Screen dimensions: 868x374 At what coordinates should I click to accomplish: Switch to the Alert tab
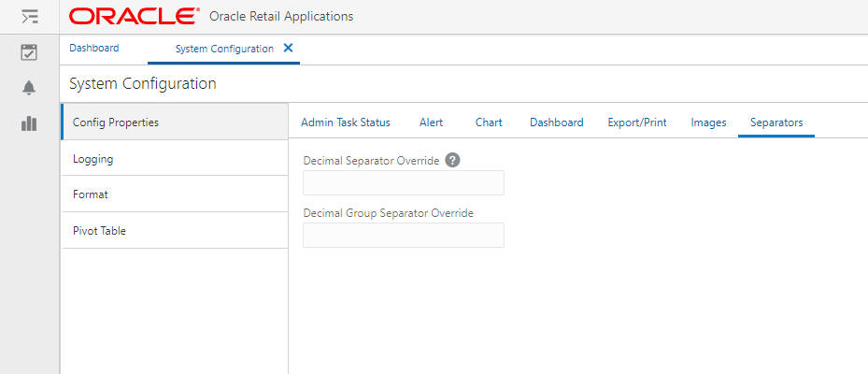pyautogui.click(x=432, y=122)
